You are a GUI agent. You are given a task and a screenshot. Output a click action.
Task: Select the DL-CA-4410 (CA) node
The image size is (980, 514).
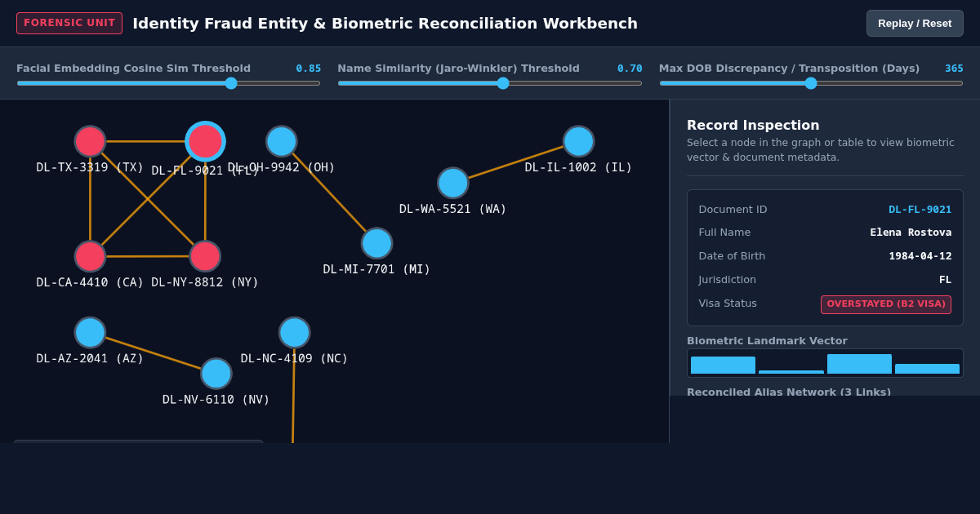(90, 256)
